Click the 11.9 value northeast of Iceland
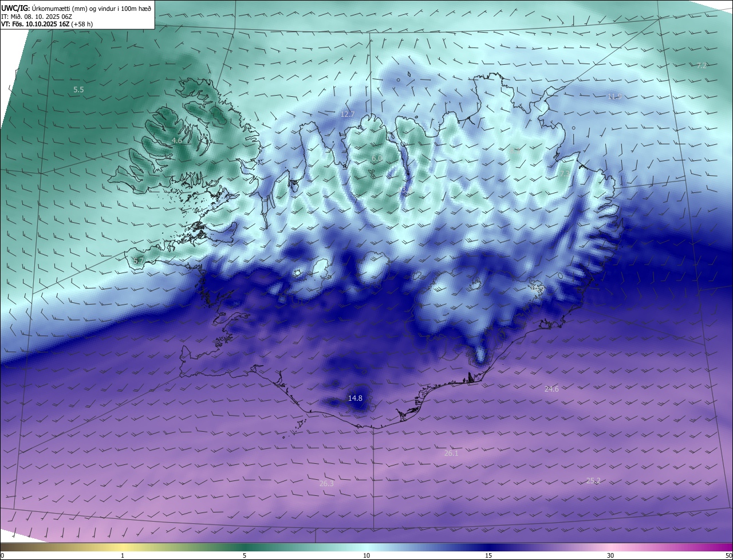Viewport: 733px width, 560px height. coord(614,97)
